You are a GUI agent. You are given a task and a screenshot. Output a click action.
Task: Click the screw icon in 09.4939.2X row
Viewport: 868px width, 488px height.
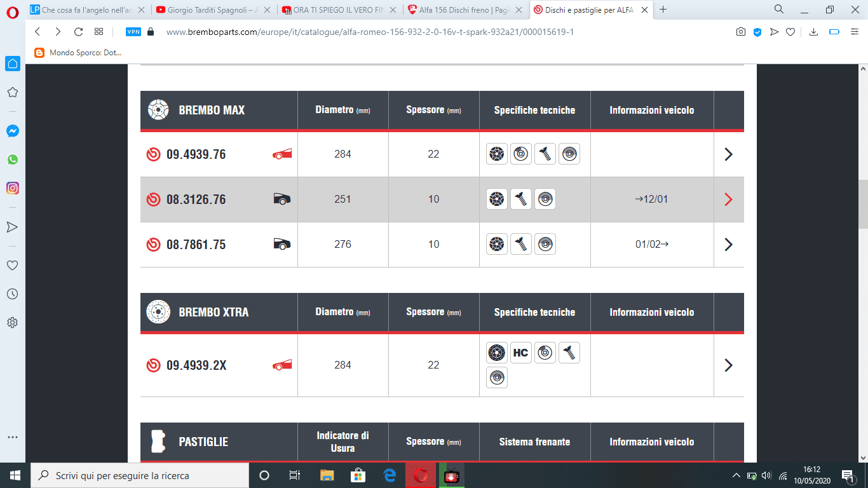(569, 353)
